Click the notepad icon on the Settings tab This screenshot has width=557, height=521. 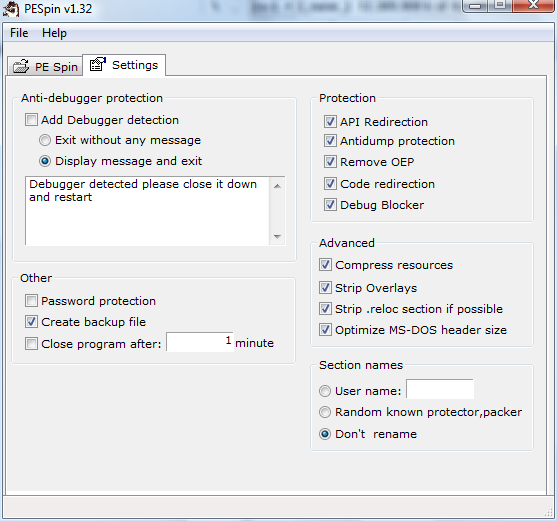tap(98, 64)
